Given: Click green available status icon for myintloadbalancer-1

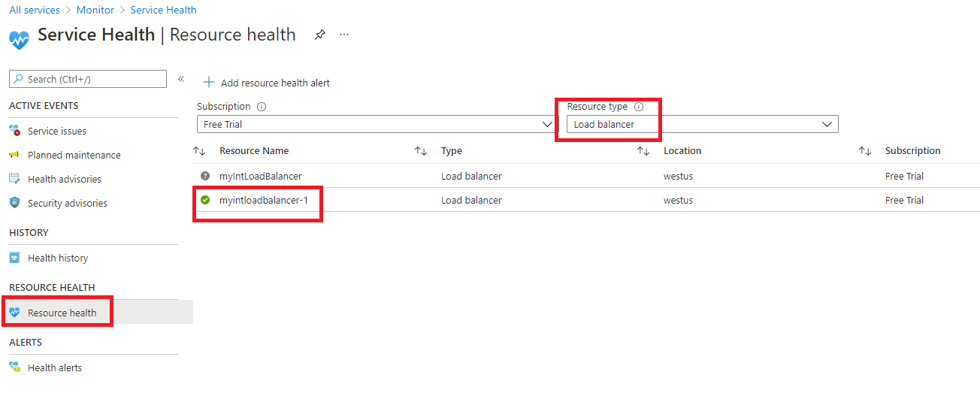Looking at the screenshot, I should pos(205,200).
